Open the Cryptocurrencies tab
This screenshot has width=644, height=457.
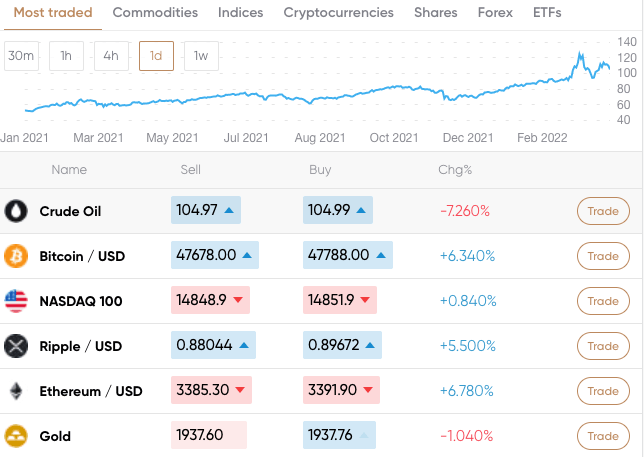338,13
